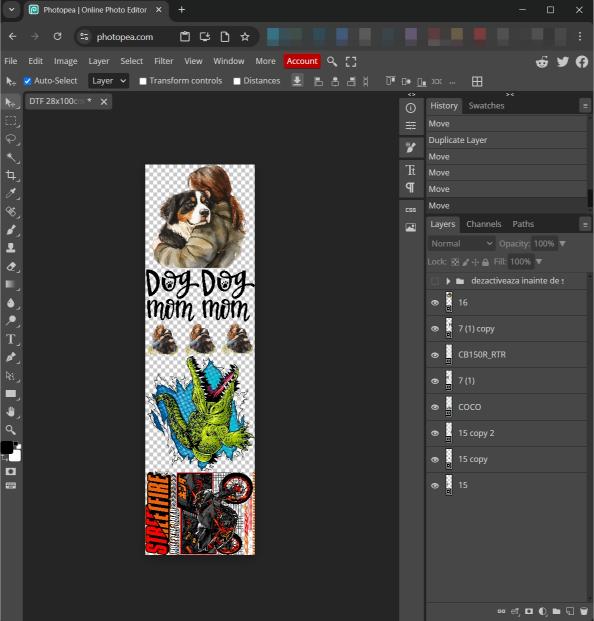Screen dimensions: 594x621
Task: Select the Lasso tool
Action: pos(11,139)
